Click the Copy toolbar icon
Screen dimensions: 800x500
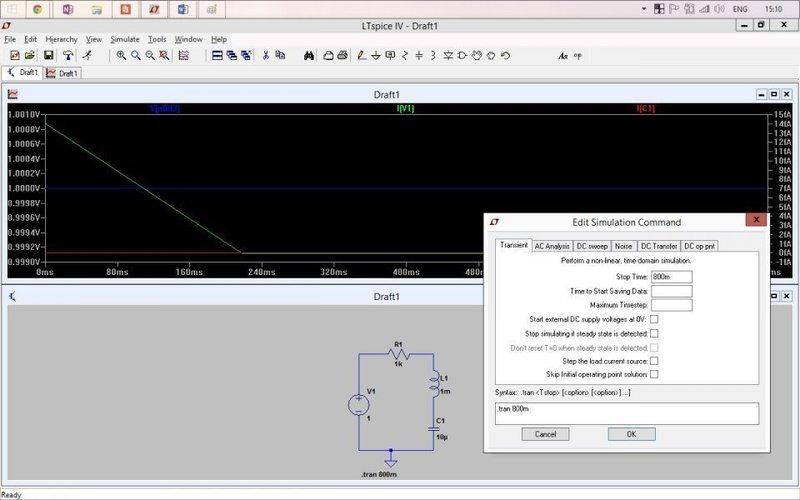click(280, 56)
